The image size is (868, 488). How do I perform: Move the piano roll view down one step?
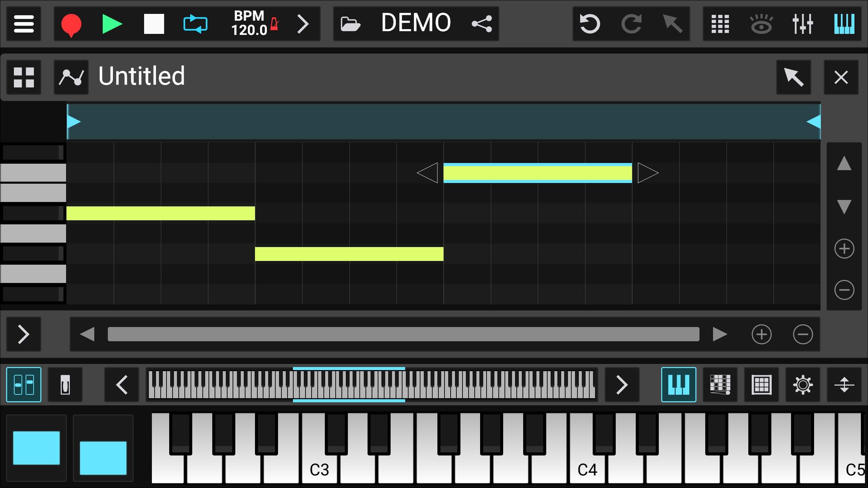point(844,207)
